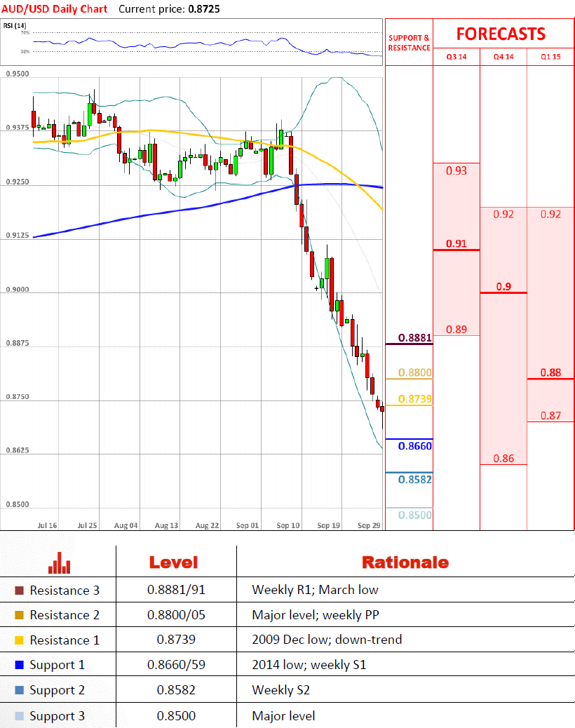Select the Q3 14 forecast column header
This screenshot has height=728, width=575.
tap(456, 57)
